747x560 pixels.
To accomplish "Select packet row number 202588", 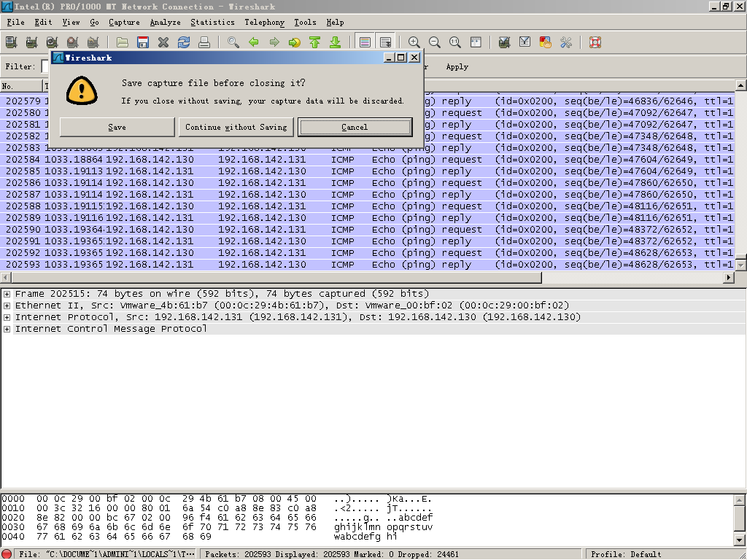I will pos(368,206).
